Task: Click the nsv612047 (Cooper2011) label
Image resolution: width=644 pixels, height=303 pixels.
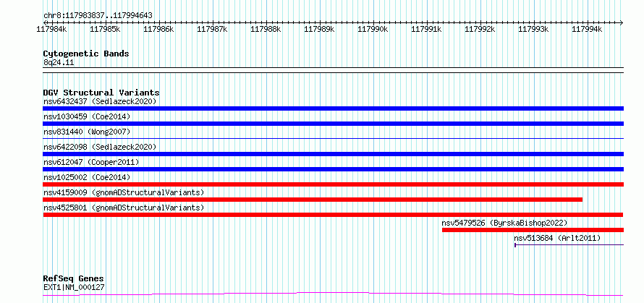Action: 91,162
